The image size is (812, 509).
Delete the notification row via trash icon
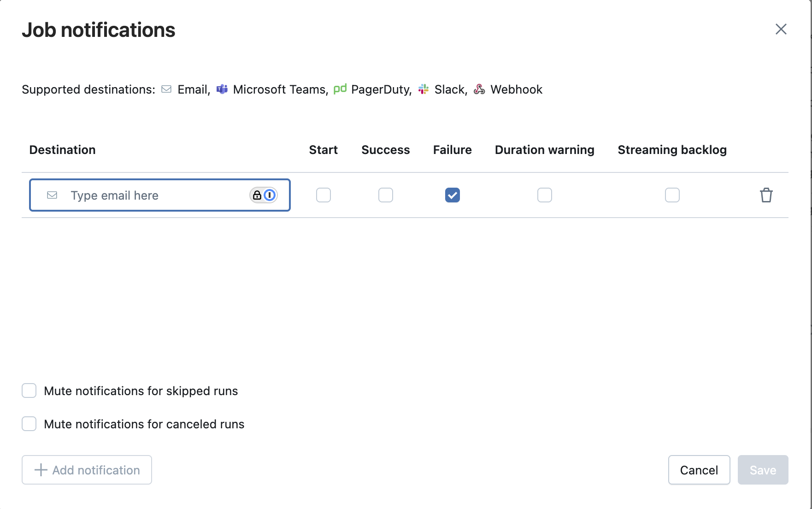click(766, 195)
